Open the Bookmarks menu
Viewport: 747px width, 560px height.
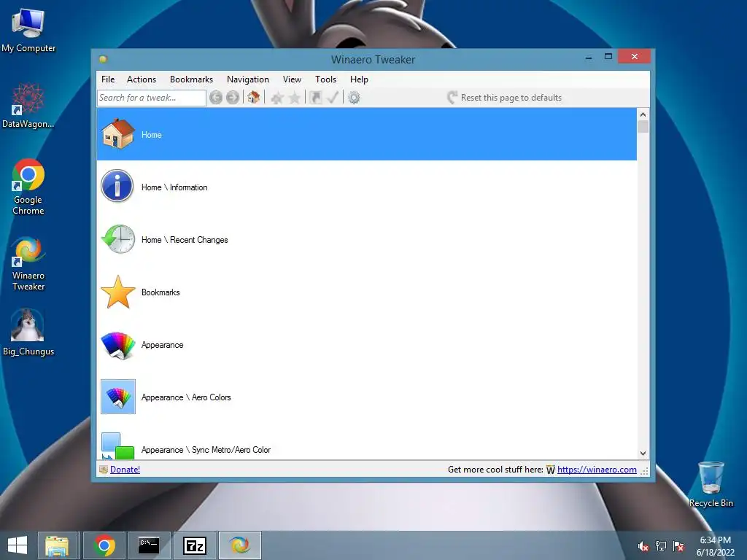[191, 79]
